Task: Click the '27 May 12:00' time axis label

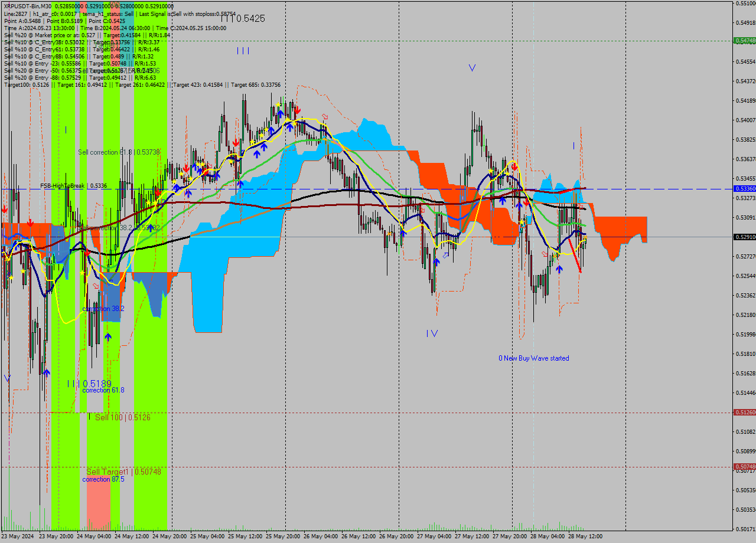Action: (472, 537)
